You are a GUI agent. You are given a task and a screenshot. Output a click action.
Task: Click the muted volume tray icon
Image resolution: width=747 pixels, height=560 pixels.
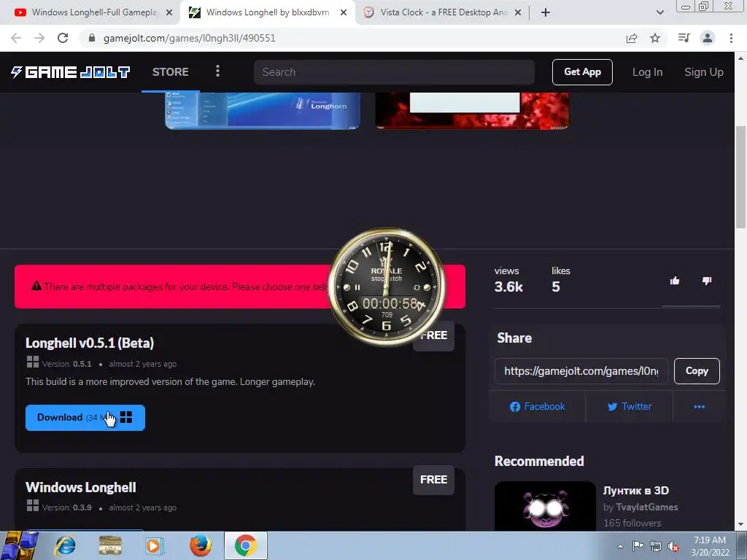tap(673, 546)
